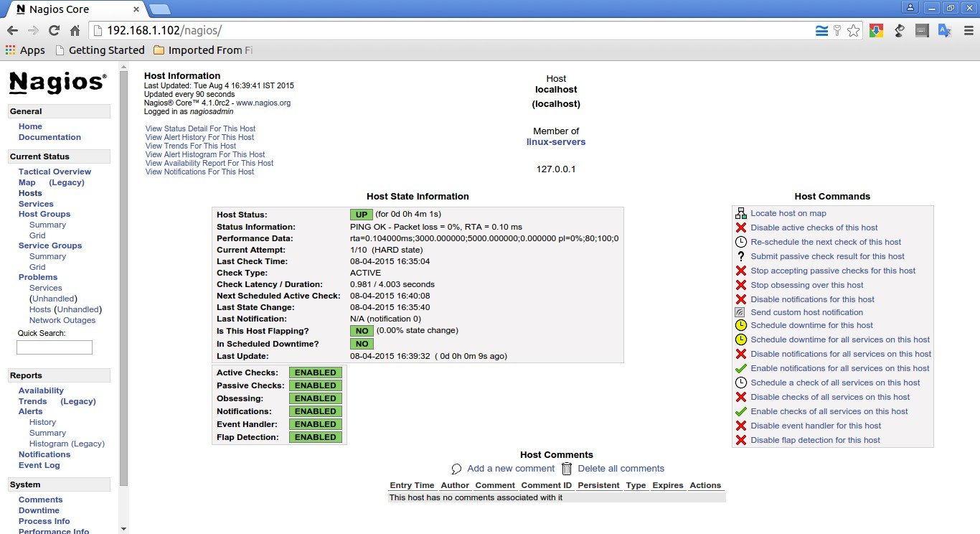The height and width of the screenshot is (534, 980).
Task: Click the Network Outages sidebar link
Action: click(62, 320)
